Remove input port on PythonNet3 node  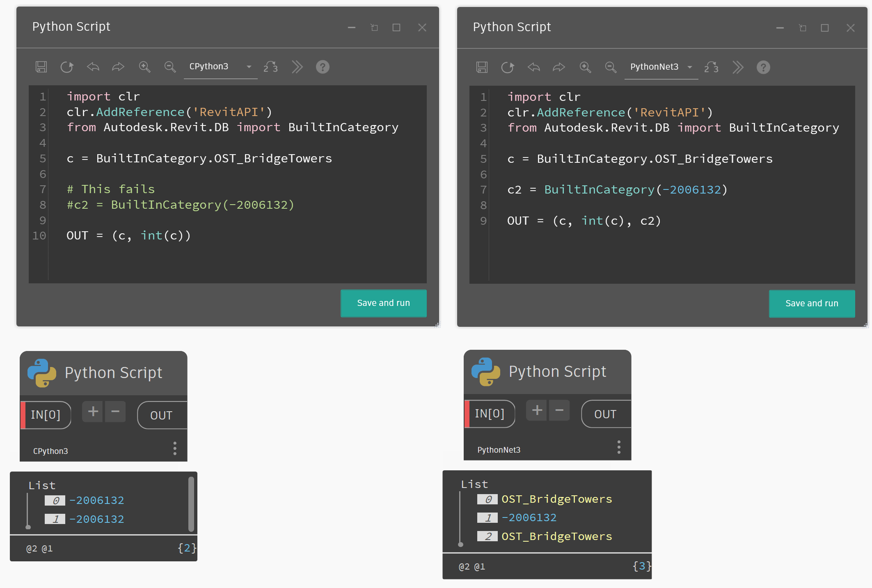[559, 410]
